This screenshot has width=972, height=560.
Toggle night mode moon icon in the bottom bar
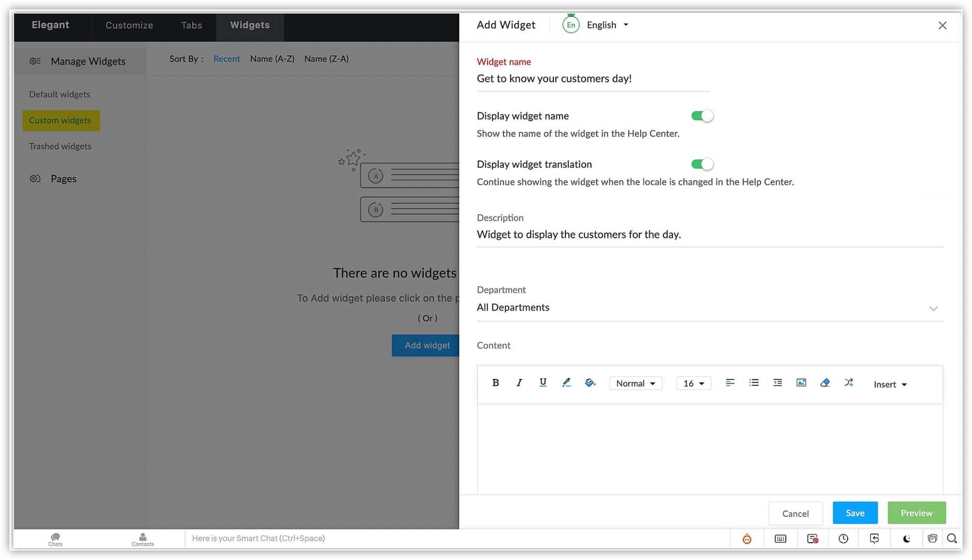click(906, 538)
